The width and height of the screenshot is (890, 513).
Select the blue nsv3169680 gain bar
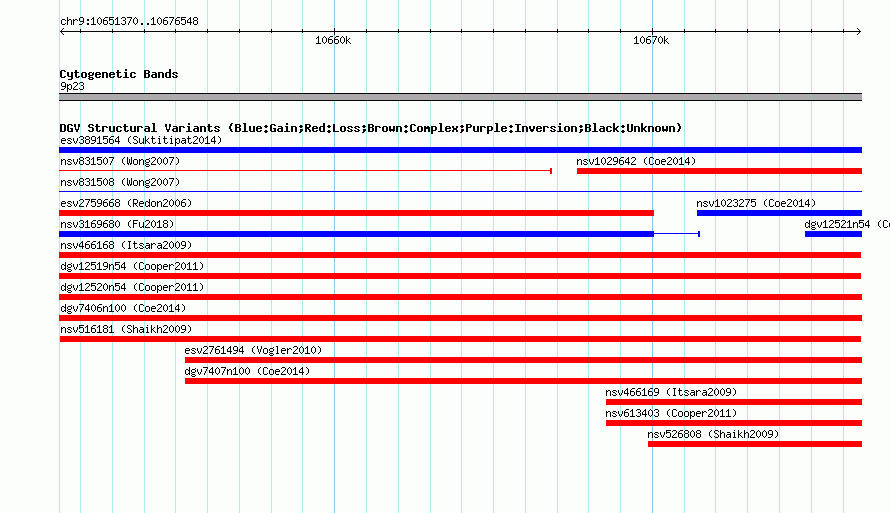pos(356,234)
